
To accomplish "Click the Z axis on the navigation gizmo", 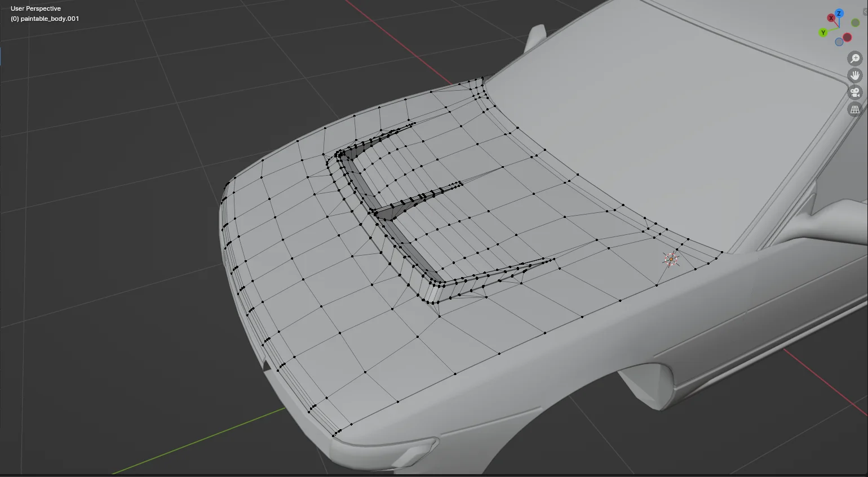I will (x=840, y=13).
